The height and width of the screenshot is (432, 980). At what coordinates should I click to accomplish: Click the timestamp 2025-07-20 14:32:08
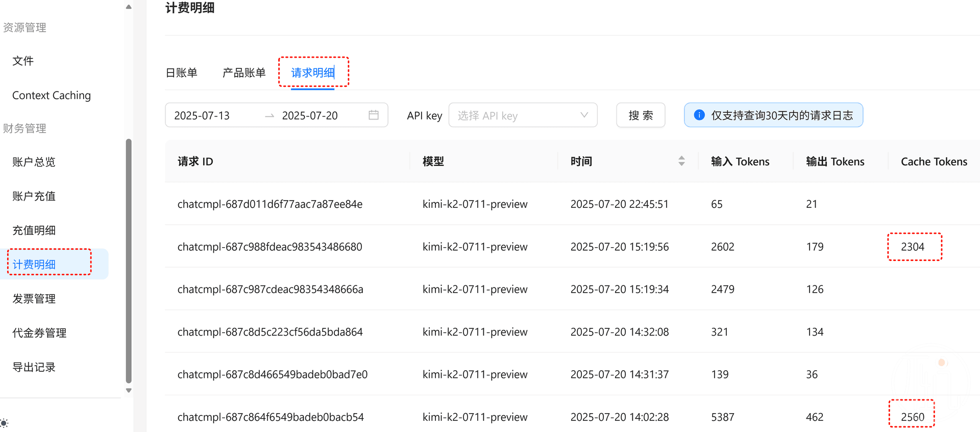click(x=620, y=332)
